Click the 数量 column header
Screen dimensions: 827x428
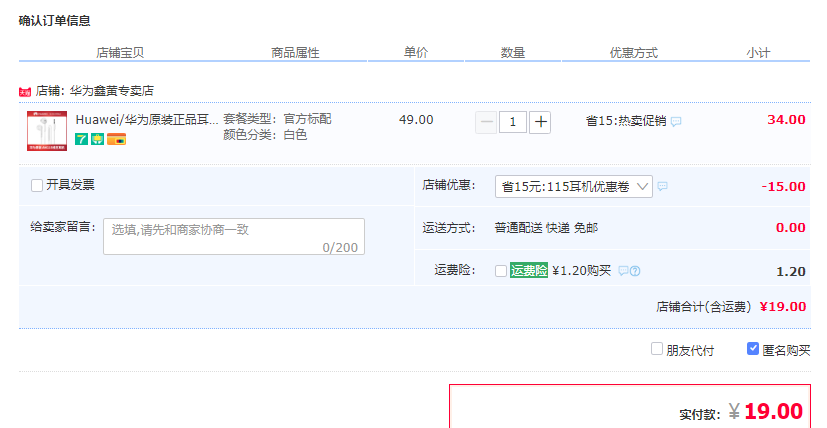point(513,53)
